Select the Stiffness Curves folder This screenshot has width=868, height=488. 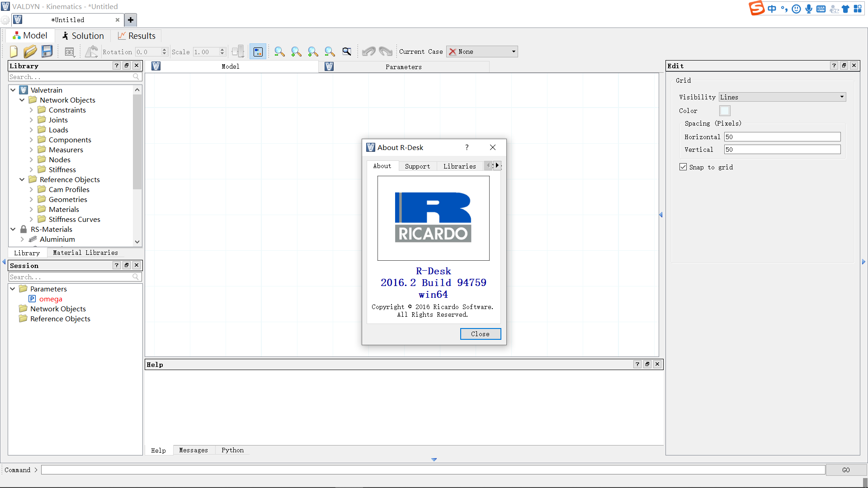74,219
